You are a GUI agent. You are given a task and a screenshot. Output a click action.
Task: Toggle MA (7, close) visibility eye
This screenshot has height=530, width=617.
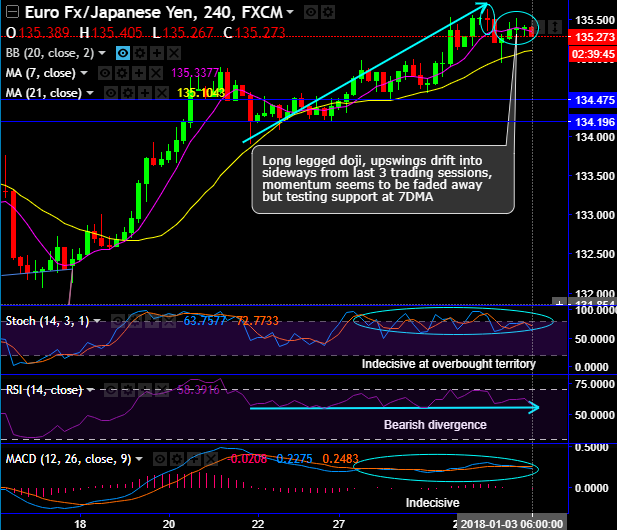(x=105, y=73)
